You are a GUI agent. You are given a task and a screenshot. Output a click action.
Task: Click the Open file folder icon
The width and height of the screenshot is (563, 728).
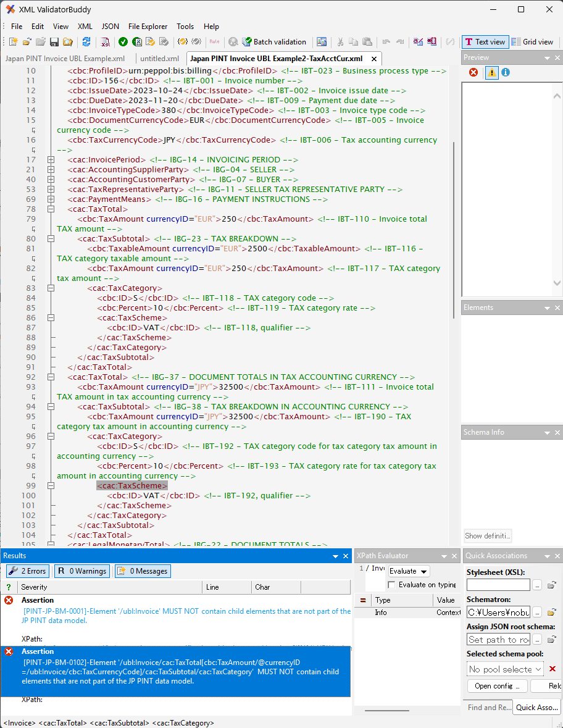27,42
